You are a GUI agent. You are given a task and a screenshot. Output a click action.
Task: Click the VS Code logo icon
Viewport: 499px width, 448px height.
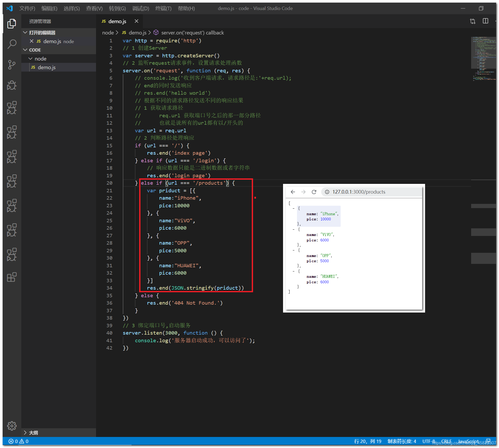click(x=9, y=8)
